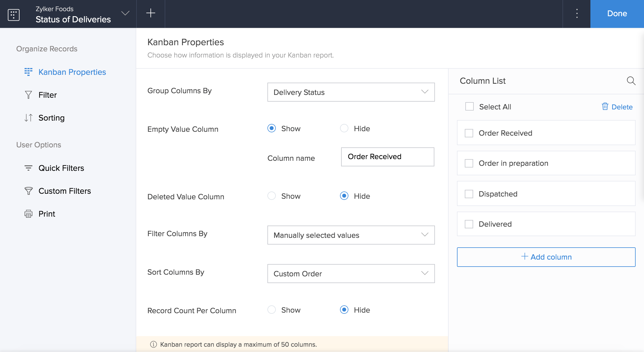Tick the Dispatched column checkbox
This screenshot has height=352, width=644.
[469, 194]
